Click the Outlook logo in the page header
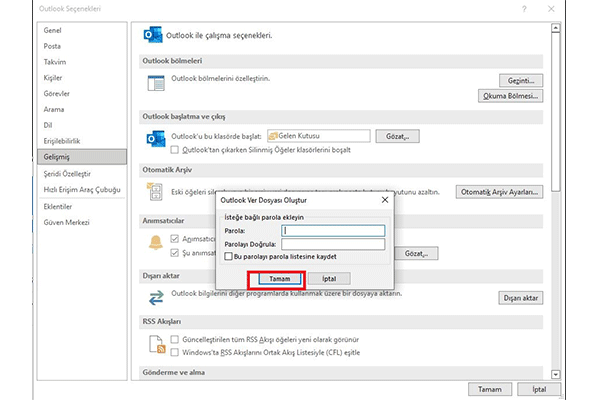This screenshot has height=400, width=600. click(x=153, y=35)
